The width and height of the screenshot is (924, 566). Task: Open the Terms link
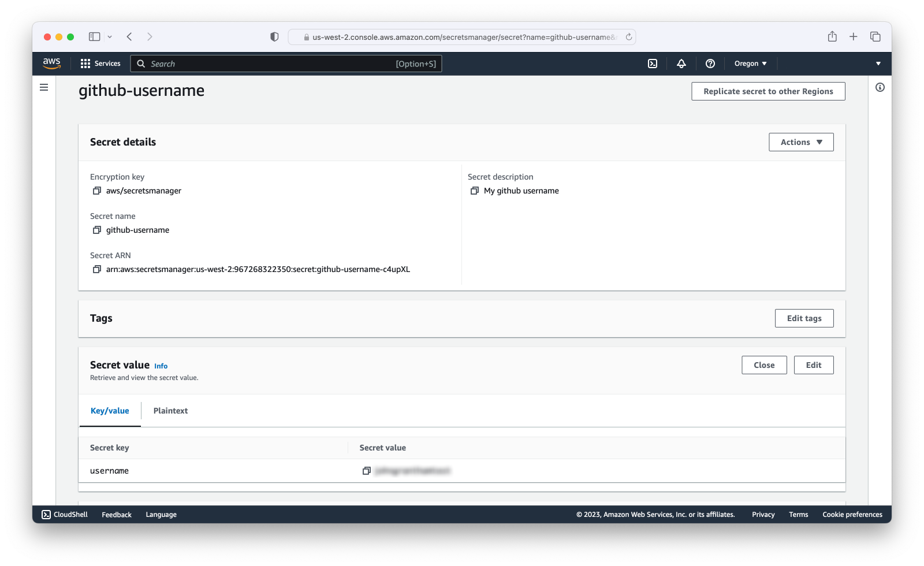(x=799, y=515)
